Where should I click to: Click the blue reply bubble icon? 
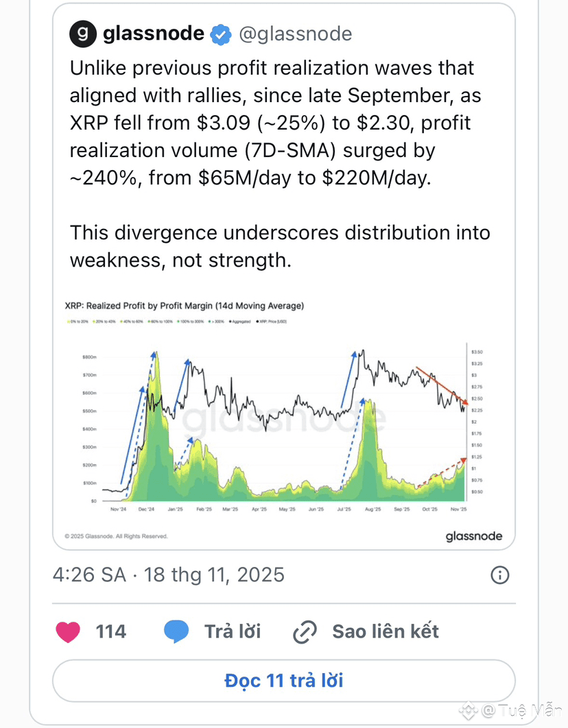[x=176, y=631]
